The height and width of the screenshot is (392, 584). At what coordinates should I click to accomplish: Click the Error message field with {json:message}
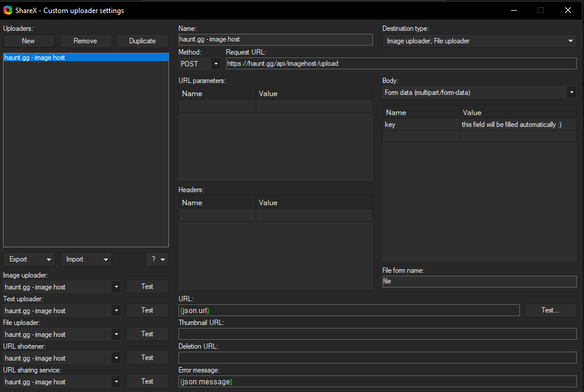(378, 381)
